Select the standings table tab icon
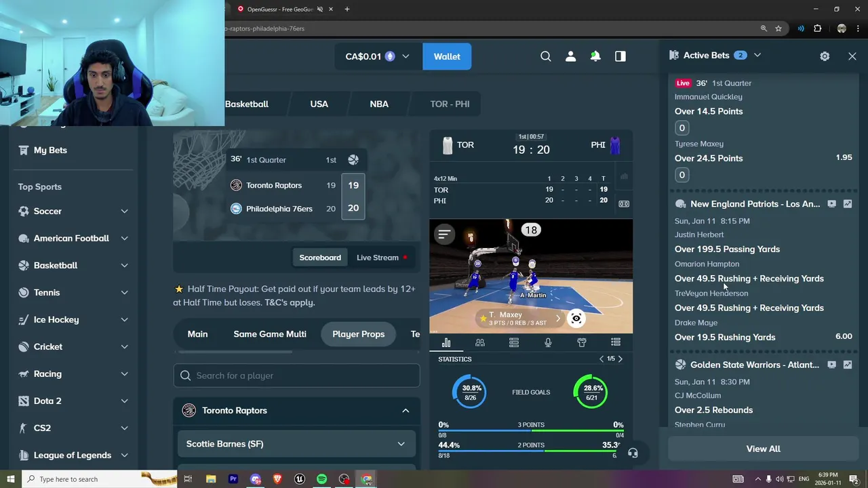Image resolution: width=868 pixels, height=488 pixels. pyautogui.click(x=514, y=343)
